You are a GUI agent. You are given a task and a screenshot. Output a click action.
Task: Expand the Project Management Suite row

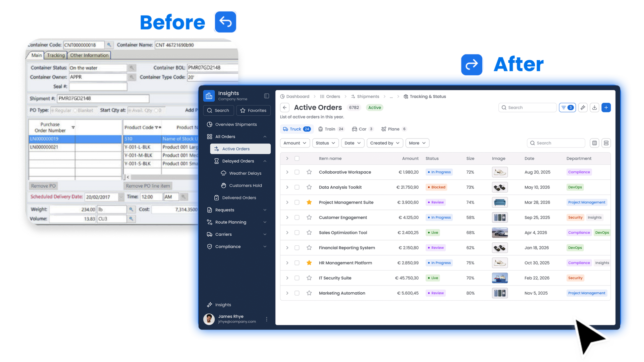(287, 202)
